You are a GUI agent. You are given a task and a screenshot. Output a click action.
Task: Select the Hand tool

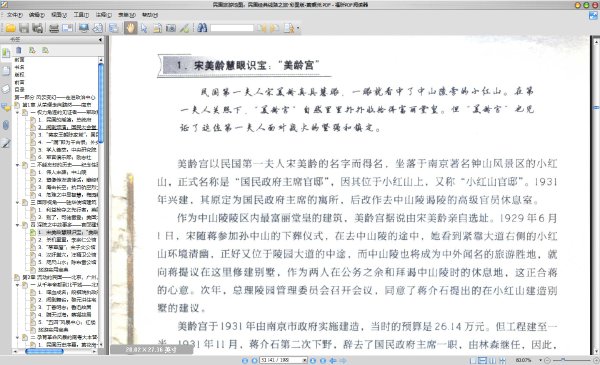(x=130, y=28)
